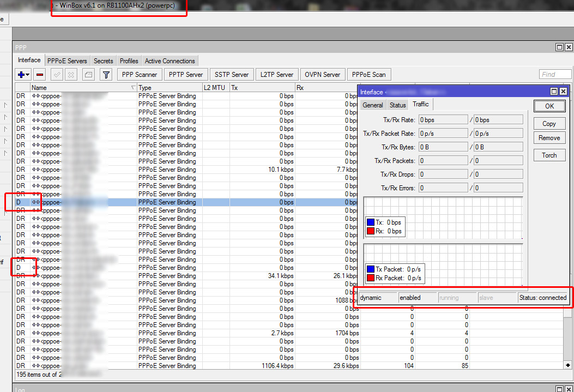Click the red Rx swatch in rate graph

[371, 231]
